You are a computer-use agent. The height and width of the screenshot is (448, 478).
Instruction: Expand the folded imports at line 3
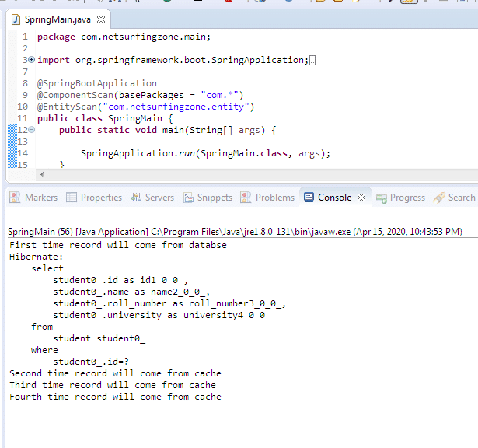pyautogui.click(x=30, y=60)
